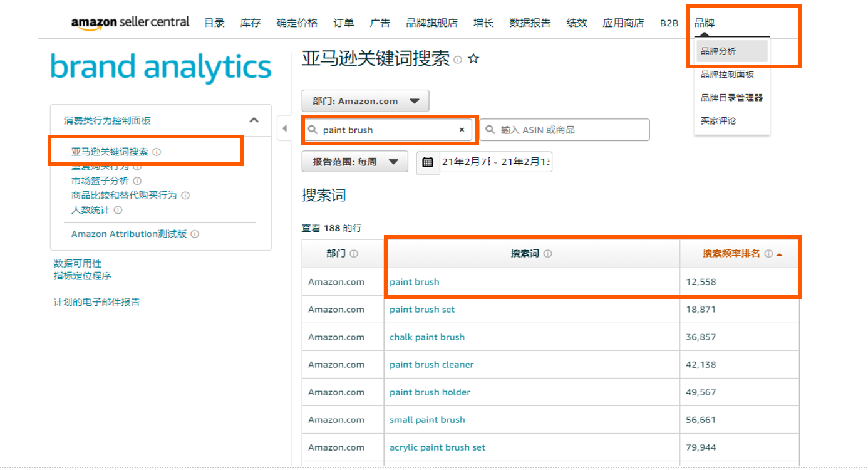Open the 部门: Amazon.com dropdown
Image resolution: width=868 pixels, height=470 pixels.
point(365,101)
